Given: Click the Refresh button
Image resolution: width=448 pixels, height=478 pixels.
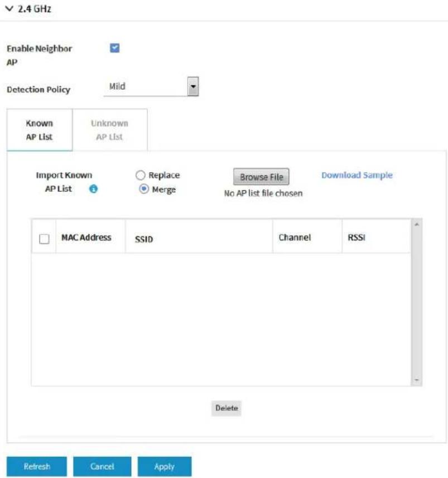Looking at the screenshot, I should point(37,466).
